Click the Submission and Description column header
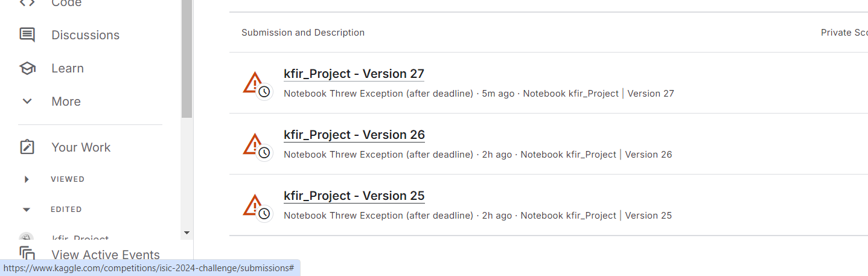Screen dimensions: 868x276 (x=303, y=33)
